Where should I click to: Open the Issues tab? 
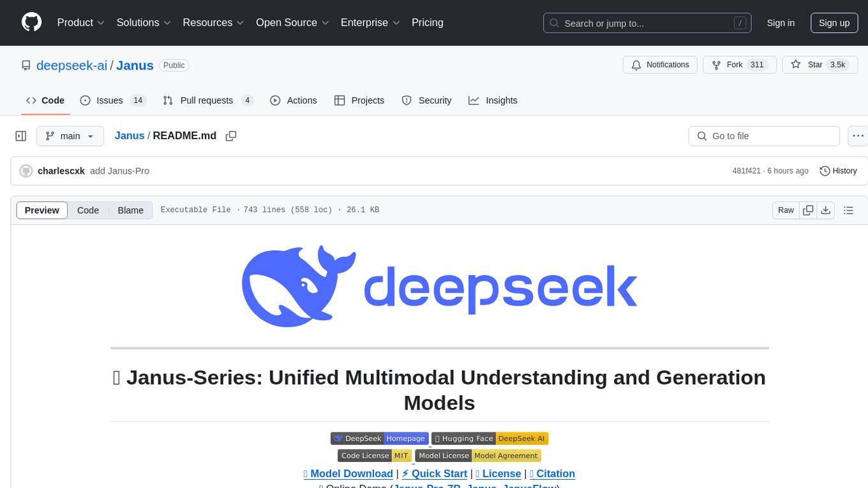[x=113, y=100]
